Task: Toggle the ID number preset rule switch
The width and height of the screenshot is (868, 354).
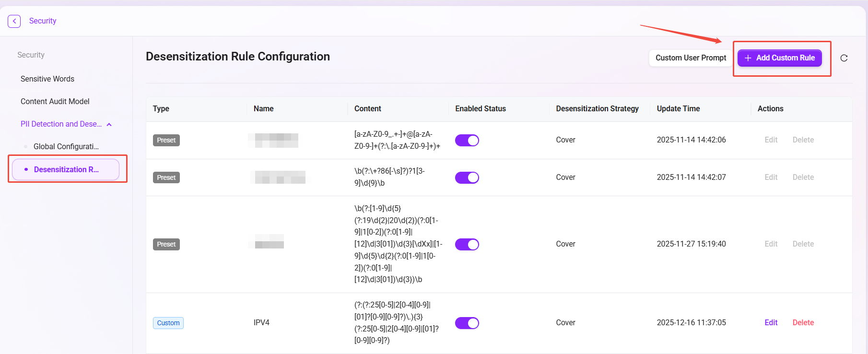Action: (467, 245)
